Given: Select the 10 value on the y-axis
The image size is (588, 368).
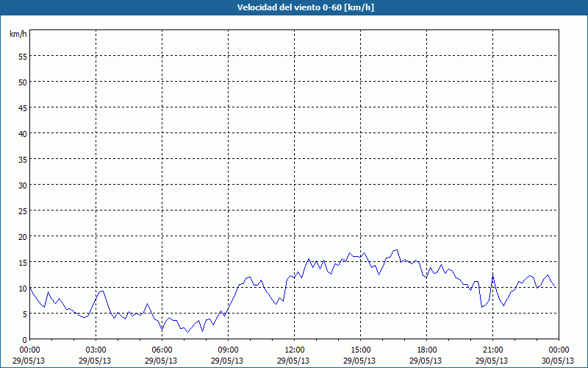Looking at the screenshot, I should point(23,289).
